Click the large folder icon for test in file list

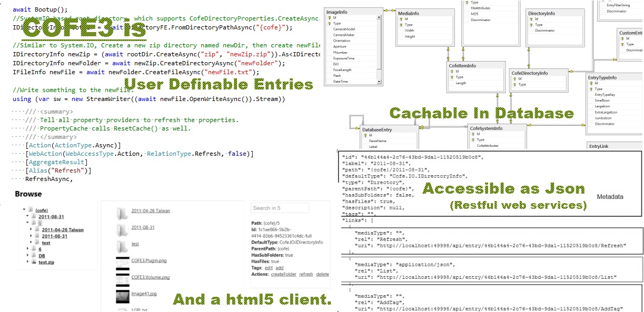tap(122, 247)
